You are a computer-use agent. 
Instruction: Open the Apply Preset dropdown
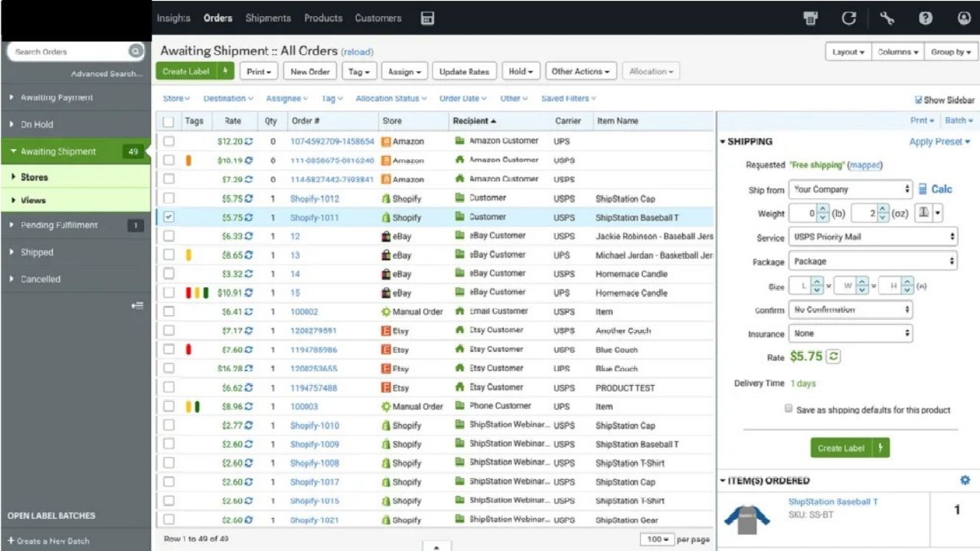coord(939,142)
